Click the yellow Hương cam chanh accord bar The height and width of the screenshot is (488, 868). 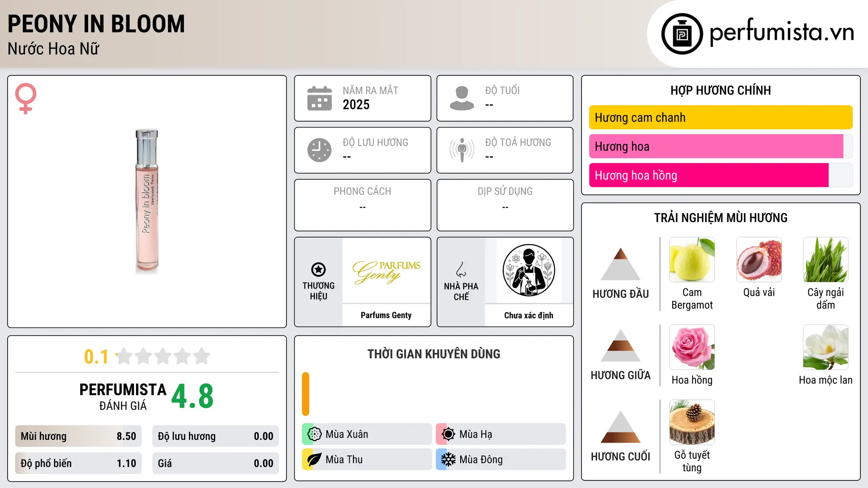[x=721, y=117]
